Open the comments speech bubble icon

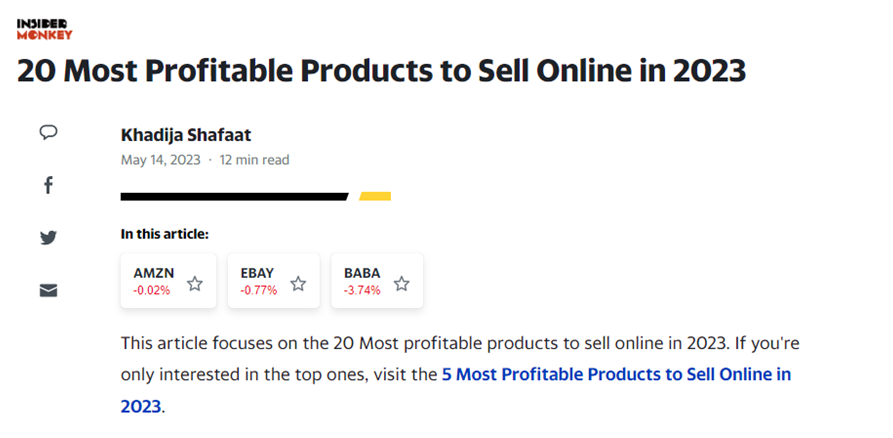[x=48, y=132]
